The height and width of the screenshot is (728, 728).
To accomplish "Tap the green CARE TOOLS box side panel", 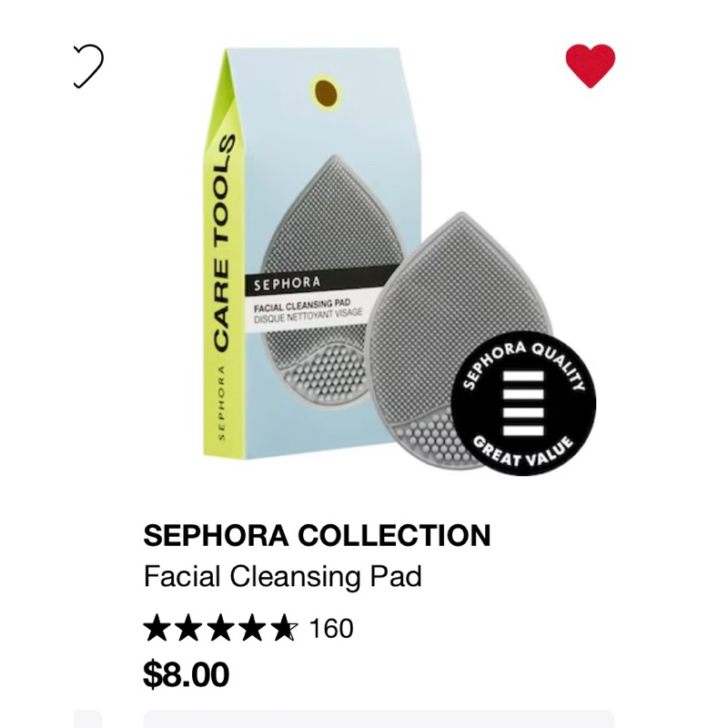I will tap(224, 253).
